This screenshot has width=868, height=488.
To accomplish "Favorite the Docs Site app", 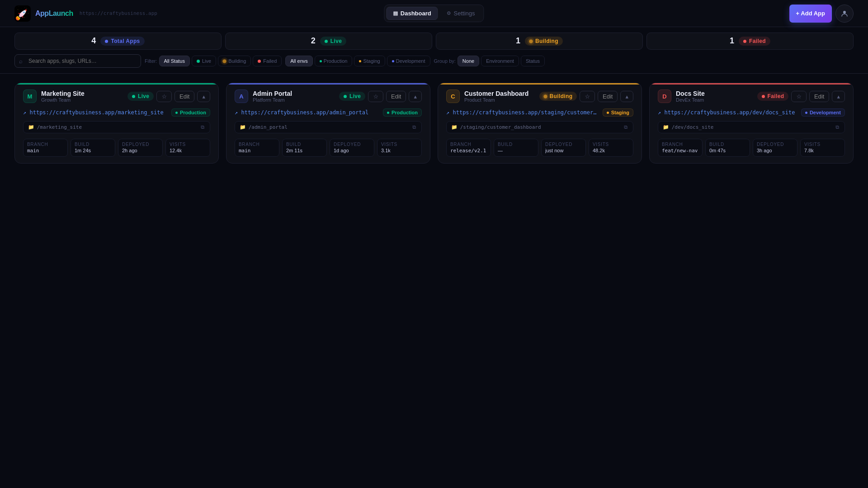I will coord(799,97).
